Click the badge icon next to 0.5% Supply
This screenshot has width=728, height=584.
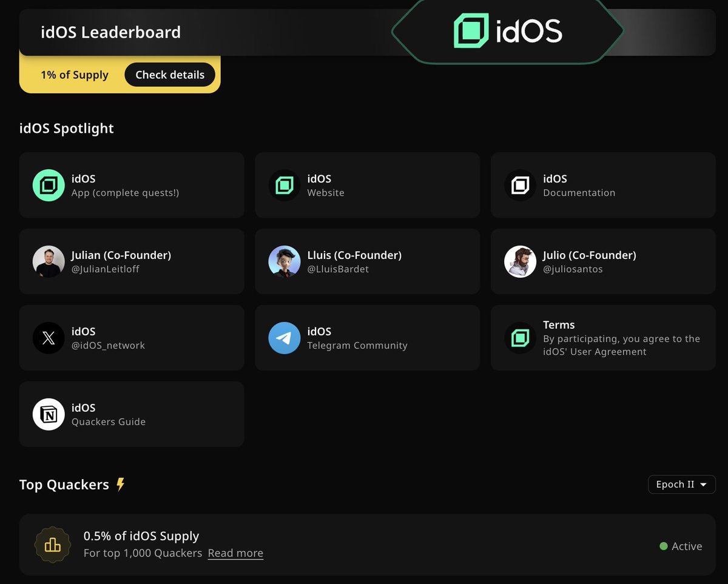[53, 545]
